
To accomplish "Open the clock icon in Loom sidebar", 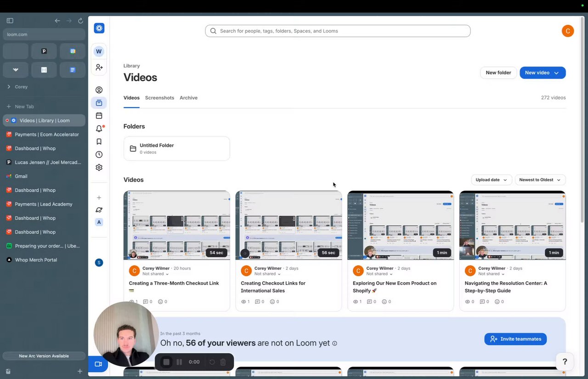I will pos(99,155).
